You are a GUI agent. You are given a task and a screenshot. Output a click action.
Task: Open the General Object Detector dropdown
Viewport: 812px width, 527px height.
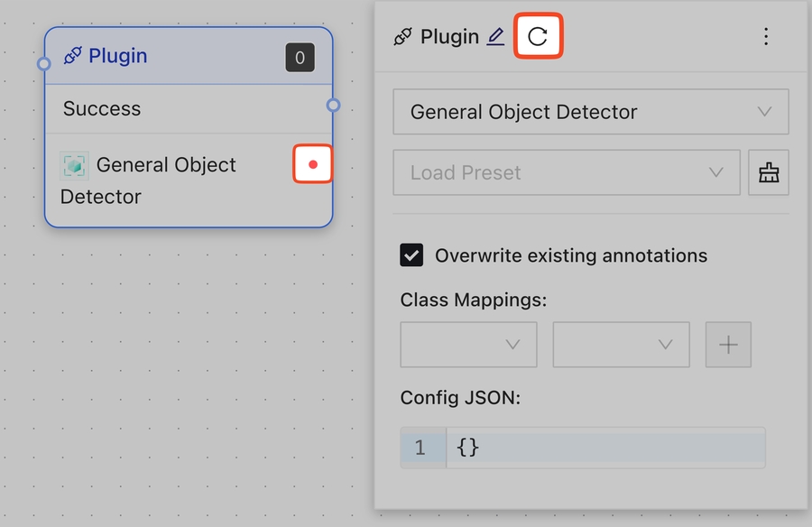[591, 112]
